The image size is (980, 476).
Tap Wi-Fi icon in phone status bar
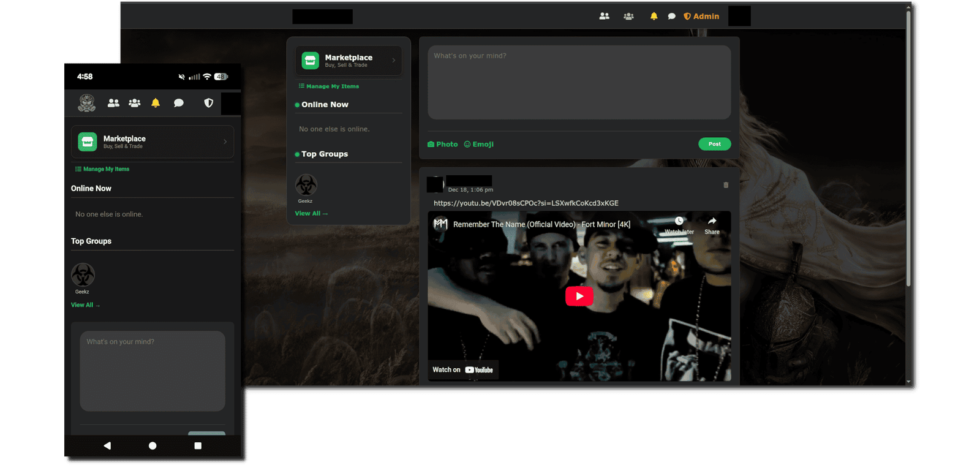tap(207, 77)
